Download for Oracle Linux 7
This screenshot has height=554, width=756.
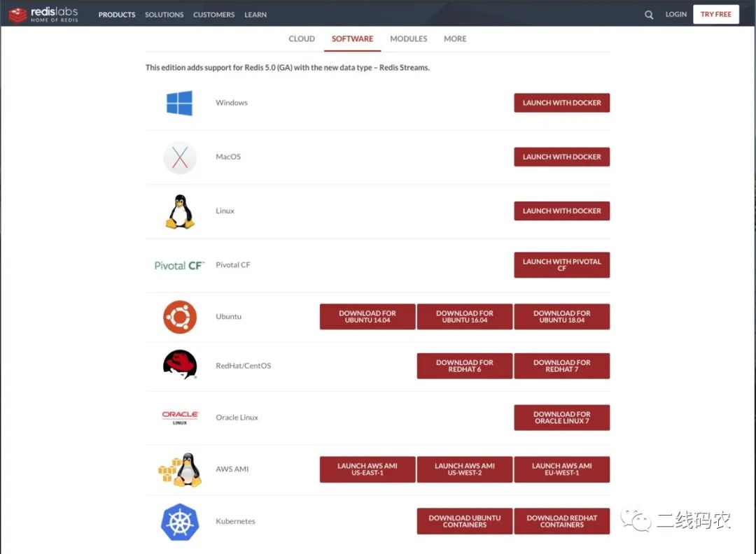(561, 417)
